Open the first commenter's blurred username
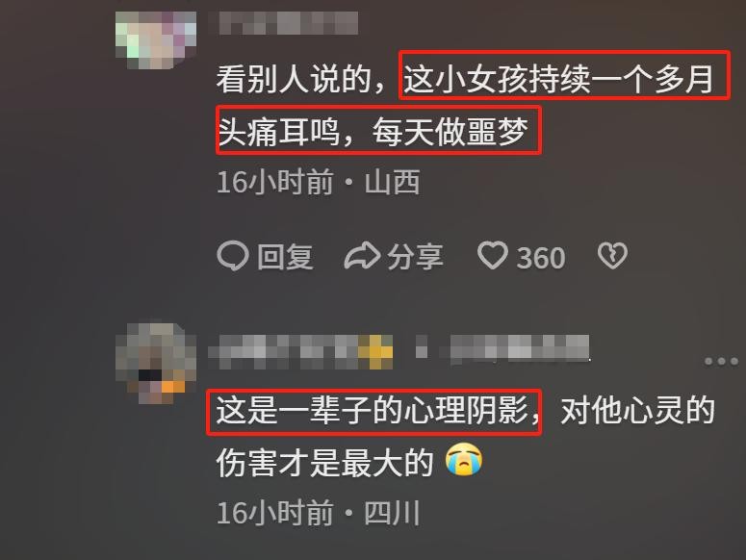 point(289,23)
